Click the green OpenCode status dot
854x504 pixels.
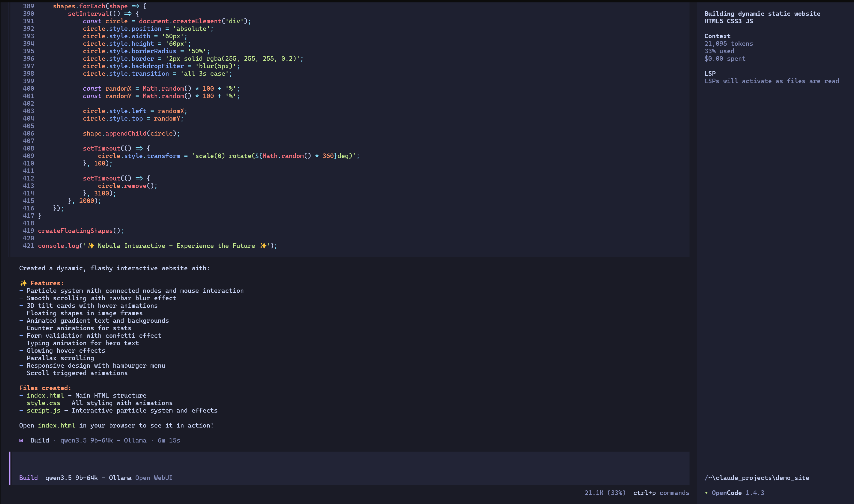click(x=706, y=493)
